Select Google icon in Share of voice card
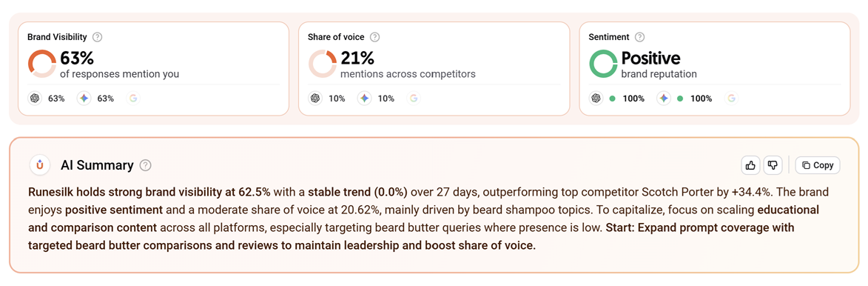The height and width of the screenshot is (286, 868). tap(414, 99)
